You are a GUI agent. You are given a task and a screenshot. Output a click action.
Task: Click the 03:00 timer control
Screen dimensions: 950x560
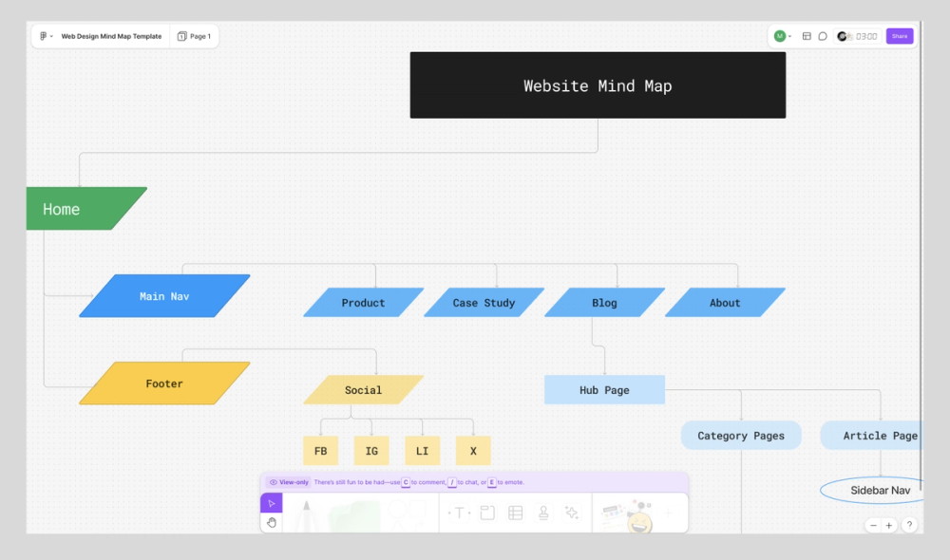click(x=860, y=36)
